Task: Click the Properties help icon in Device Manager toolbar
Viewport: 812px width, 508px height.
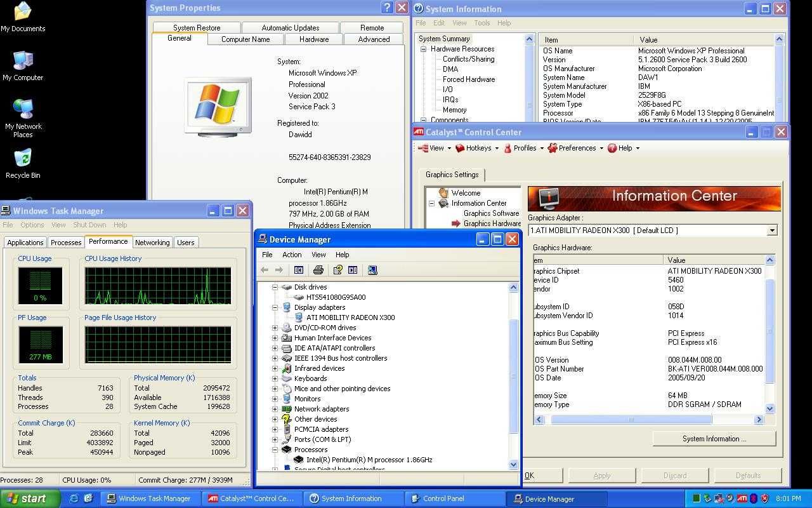Action: (337, 270)
